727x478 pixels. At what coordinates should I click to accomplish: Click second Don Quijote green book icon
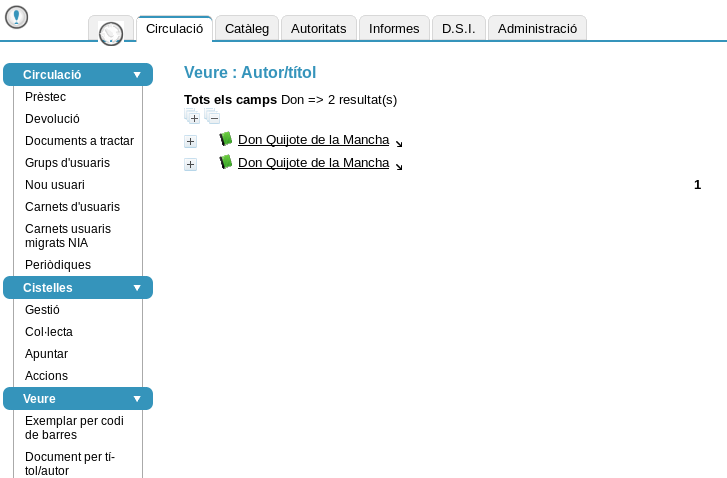click(226, 162)
